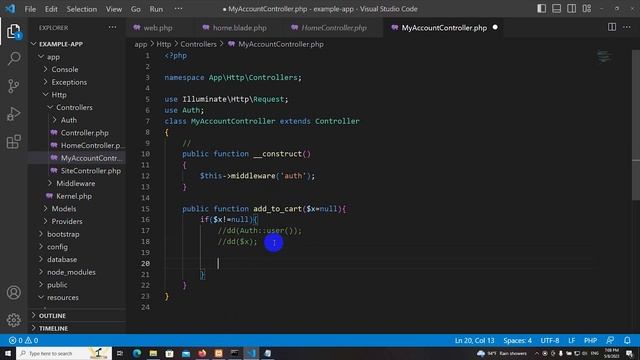
Task: Open SiteController.php in the explorer
Action: pyautogui.click(x=91, y=171)
